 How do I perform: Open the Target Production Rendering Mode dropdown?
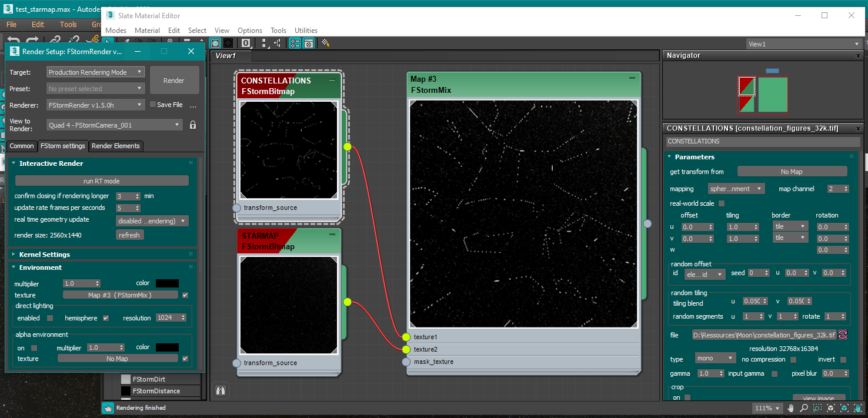click(95, 72)
